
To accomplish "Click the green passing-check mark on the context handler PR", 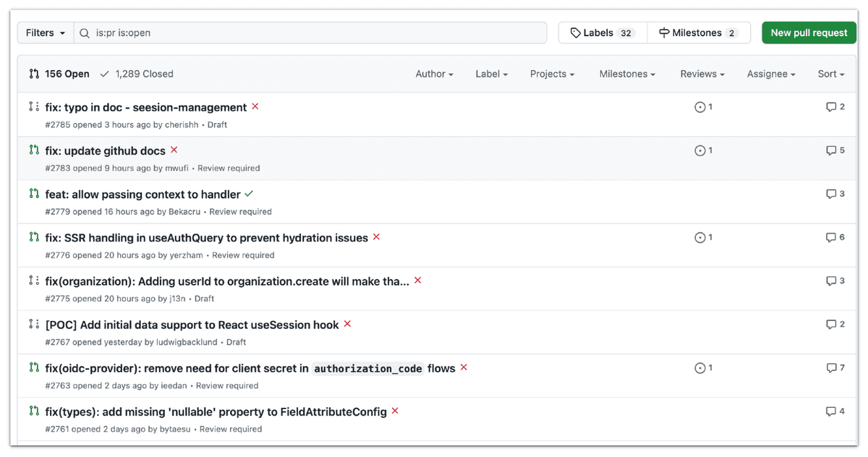I will pyautogui.click(x=249, y=194).
